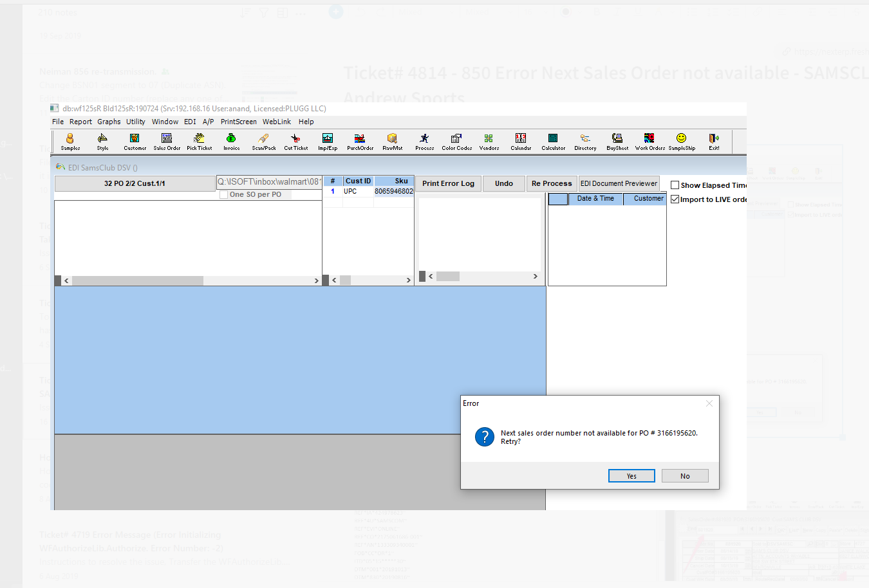The width and height of the screenshot is (869, 588).
Task: Click No in the Error dialog
Action: click(685, 476)
